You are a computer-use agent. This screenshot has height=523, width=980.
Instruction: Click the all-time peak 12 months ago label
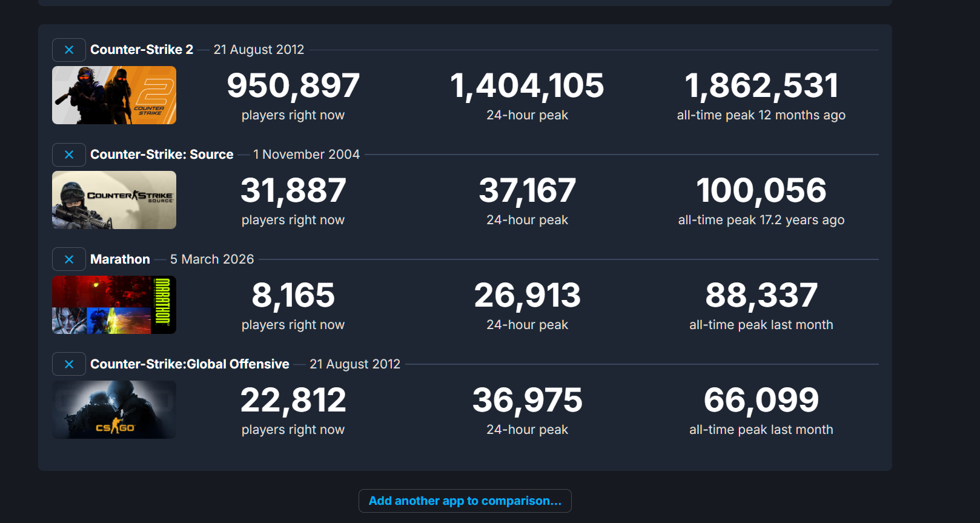coord(761,115)
